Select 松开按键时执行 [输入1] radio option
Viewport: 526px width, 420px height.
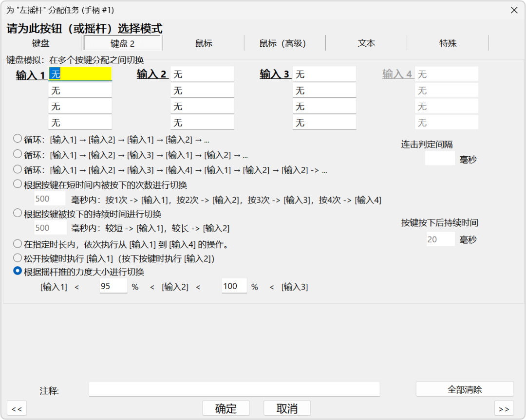point(18,258)
